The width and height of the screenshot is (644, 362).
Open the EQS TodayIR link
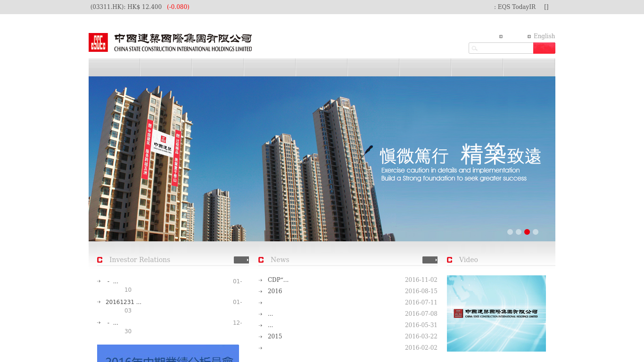point(517,7)
